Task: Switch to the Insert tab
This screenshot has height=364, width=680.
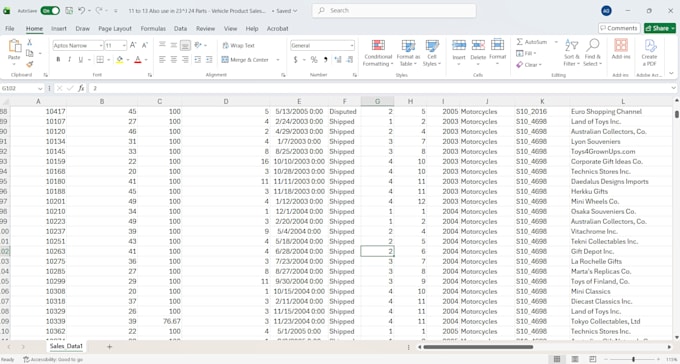Action: pyautogui.click(x=59, y=29)
